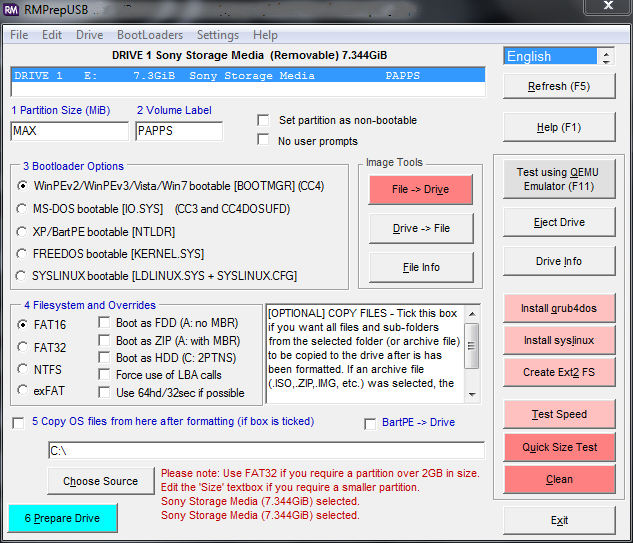Open the Drive menu
This screenshot has height=543, width=633.
[x=89, y=34]
